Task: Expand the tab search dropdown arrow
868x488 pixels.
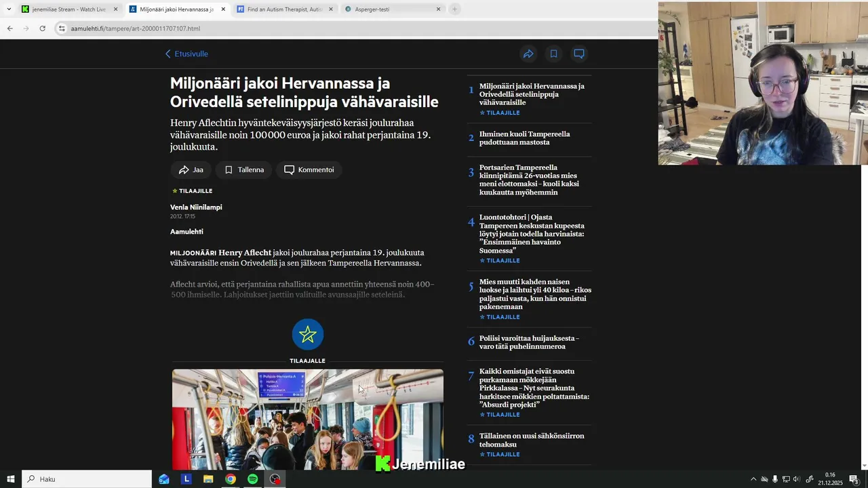Action: [9, 9]
